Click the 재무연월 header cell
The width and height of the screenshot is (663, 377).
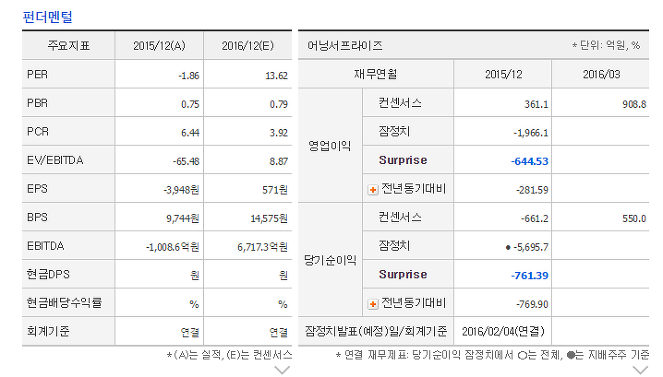pyautogui.click(x=375, y=74)
